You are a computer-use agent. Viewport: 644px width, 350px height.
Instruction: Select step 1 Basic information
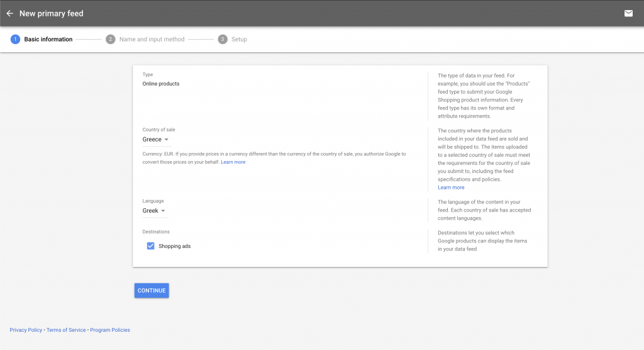point(42,40)
